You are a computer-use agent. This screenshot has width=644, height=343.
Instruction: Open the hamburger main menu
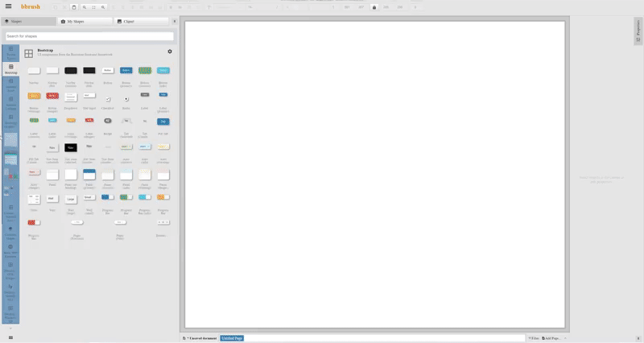(x=8, y=6)
